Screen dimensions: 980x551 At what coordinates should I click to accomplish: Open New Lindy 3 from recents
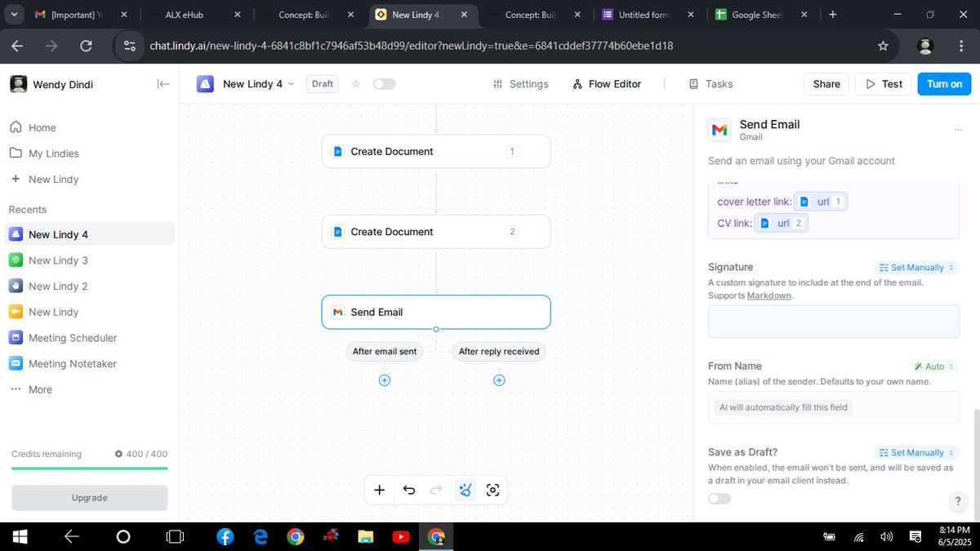point(89,260)
